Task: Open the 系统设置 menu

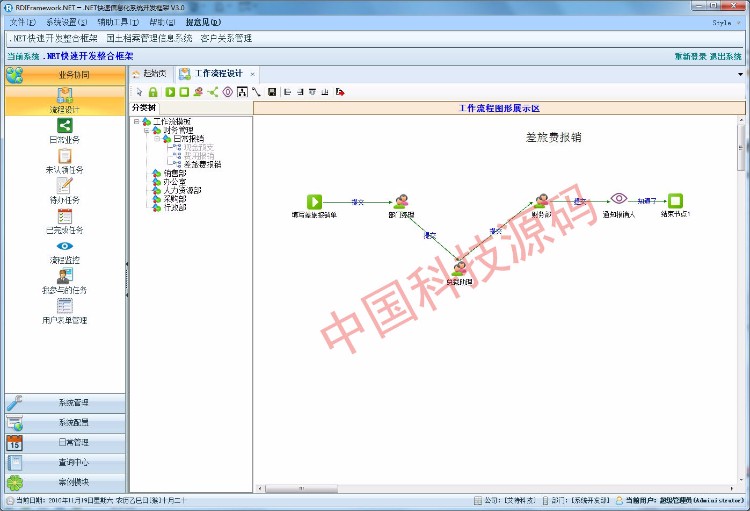Action: 66,22
